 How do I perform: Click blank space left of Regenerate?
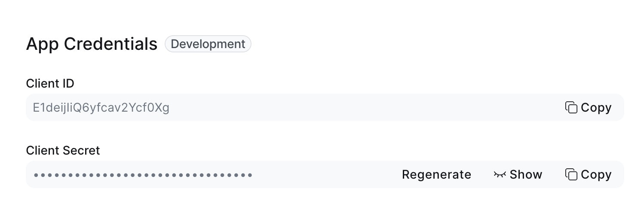pos(327,174)
